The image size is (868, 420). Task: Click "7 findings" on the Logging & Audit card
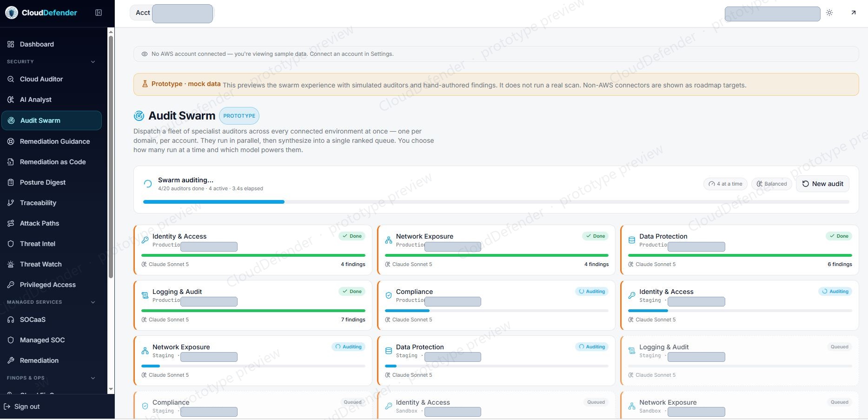(353, 320)
